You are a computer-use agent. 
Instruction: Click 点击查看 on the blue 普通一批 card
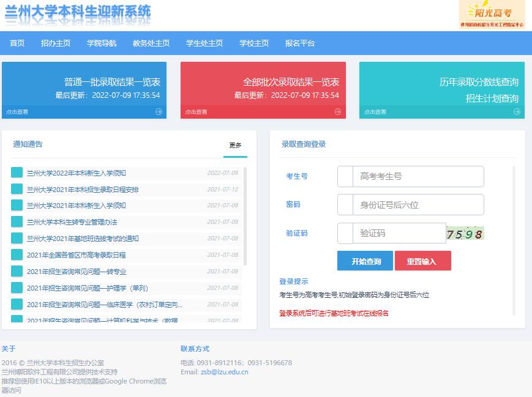pyautogui.click(x=17, y=112)
